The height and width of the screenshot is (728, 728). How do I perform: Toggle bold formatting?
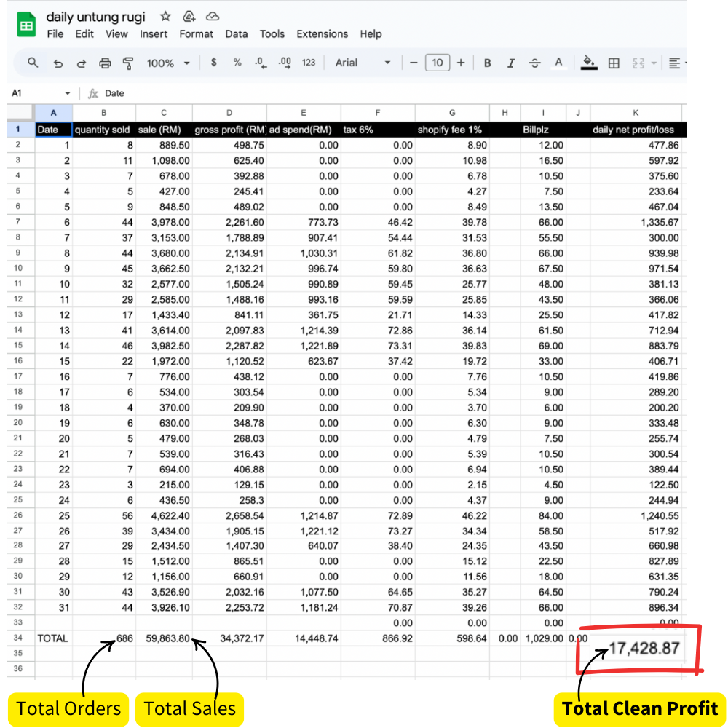[488, 63]
